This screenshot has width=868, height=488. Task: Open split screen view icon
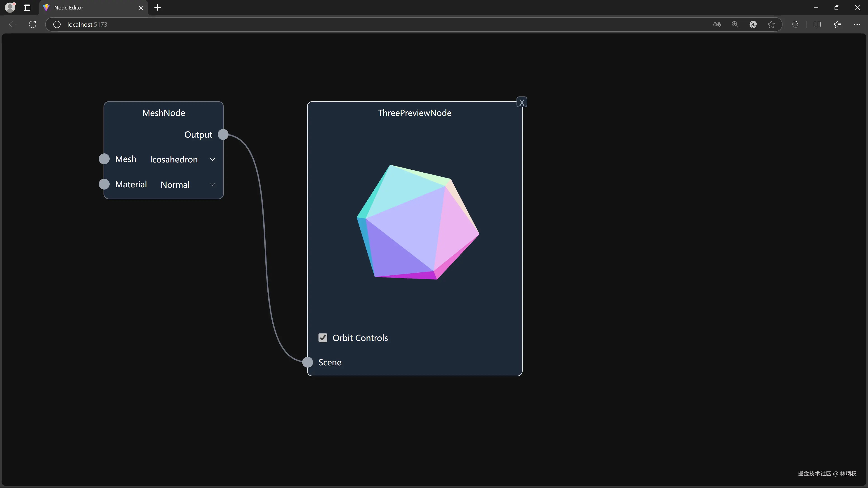(x=817, y=24)
